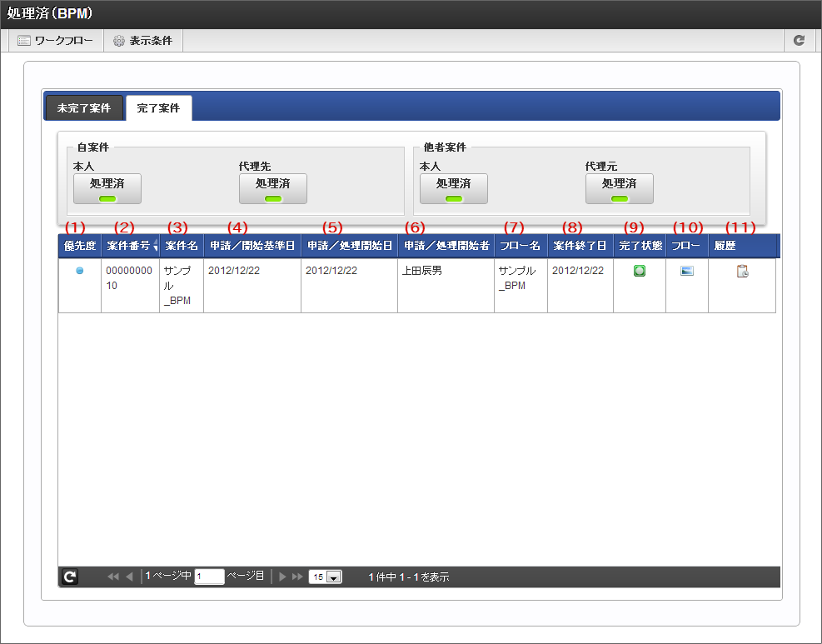Click the green completion status icon
This screenshot has height=644, width=822.
pyautogui.click(x=640, y=271)
